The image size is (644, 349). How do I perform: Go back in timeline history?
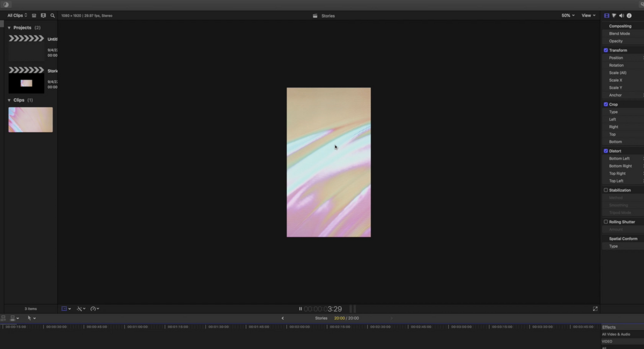click(x=283, y=318)
